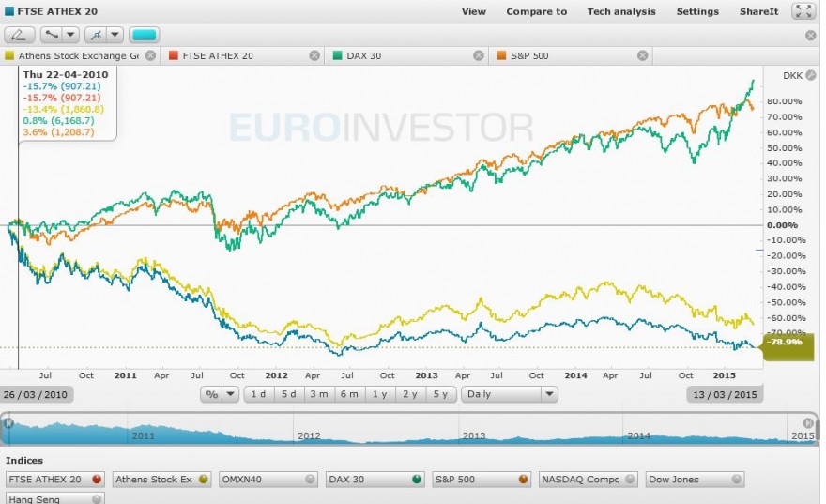Click the Indices heading
The image size is (826, 504).
(24, 460)
